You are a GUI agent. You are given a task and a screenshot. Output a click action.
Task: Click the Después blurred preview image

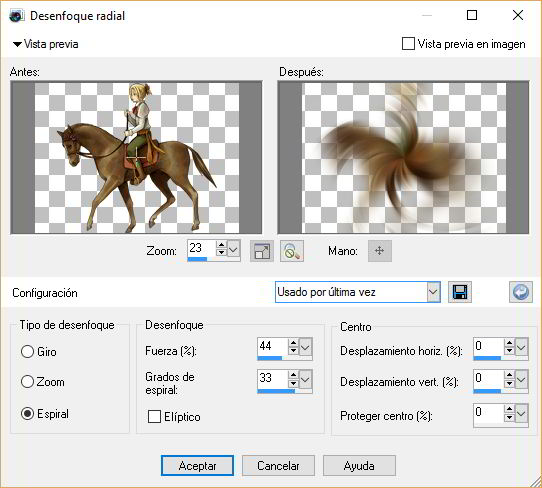pos(403,158)
